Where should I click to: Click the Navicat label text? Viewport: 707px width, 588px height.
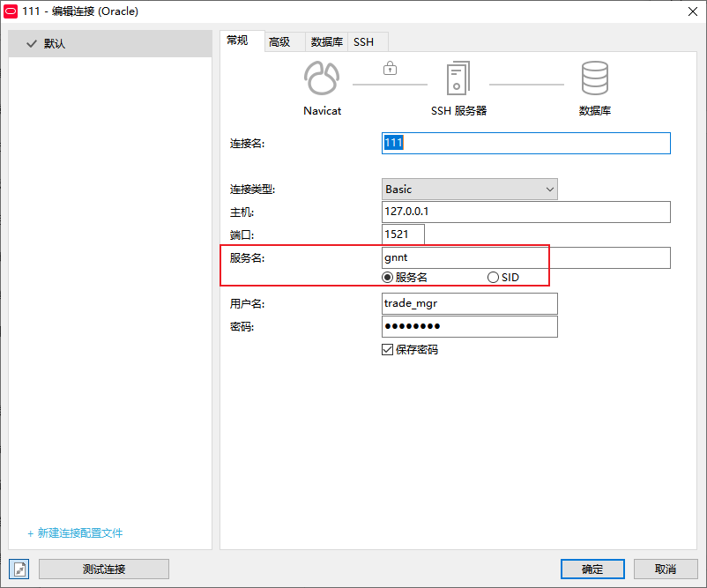[322, 110]
